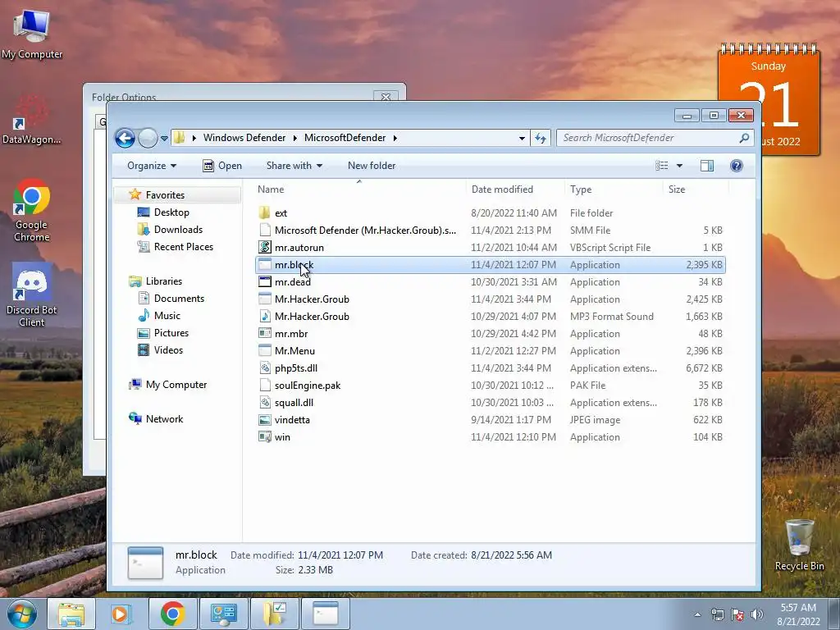
Task: Open Videos library in navigation pane
Action: [x=168, y=349]
